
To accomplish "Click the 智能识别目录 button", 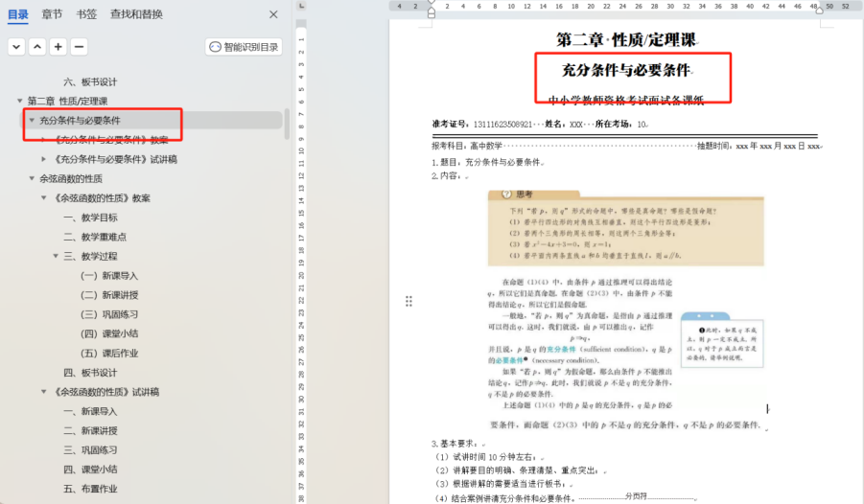I will coord(244,47).
